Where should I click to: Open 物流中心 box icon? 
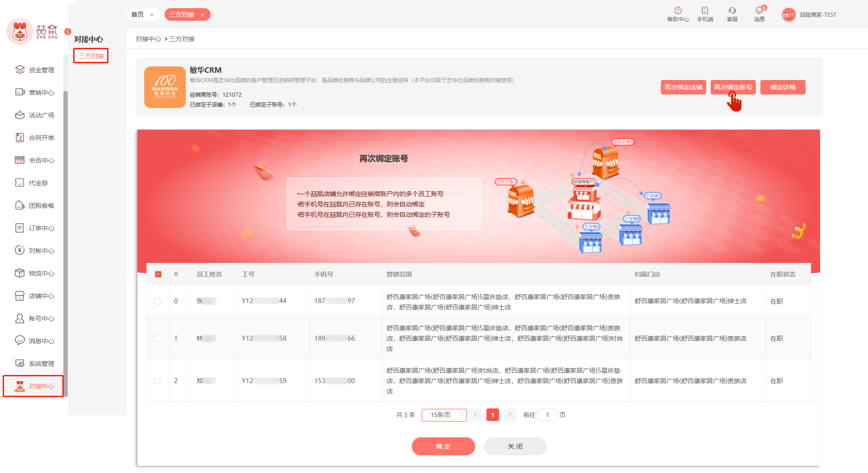[x=20, y=273]
